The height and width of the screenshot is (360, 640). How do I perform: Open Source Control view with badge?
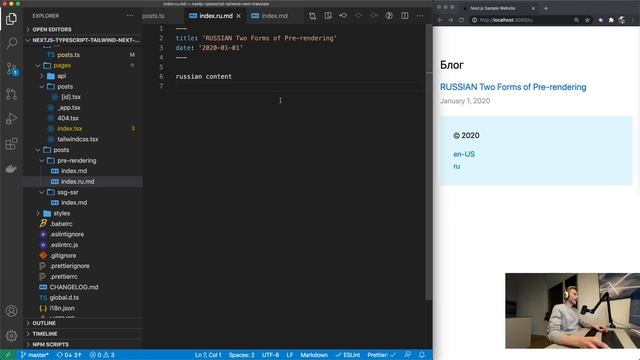point(11,69)
